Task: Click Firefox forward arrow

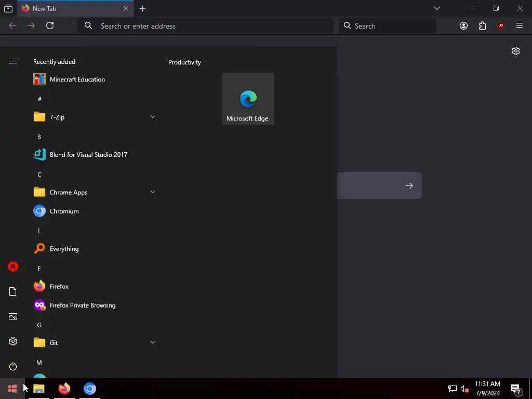Action: click(x=31, y=25)
